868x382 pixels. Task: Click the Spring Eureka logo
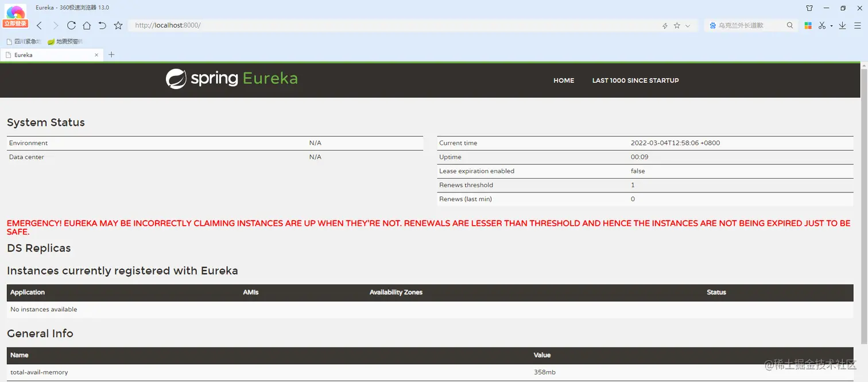click(232, 79)
